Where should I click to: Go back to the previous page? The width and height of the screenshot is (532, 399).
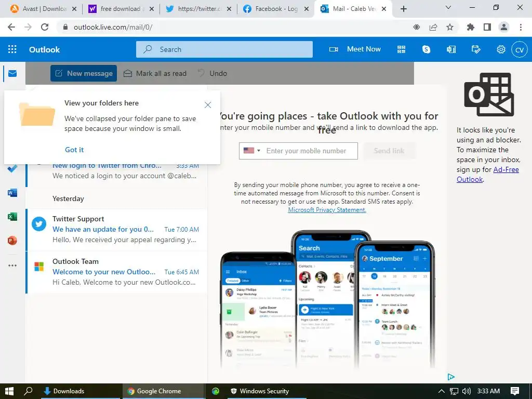click(x=11, y=27)
